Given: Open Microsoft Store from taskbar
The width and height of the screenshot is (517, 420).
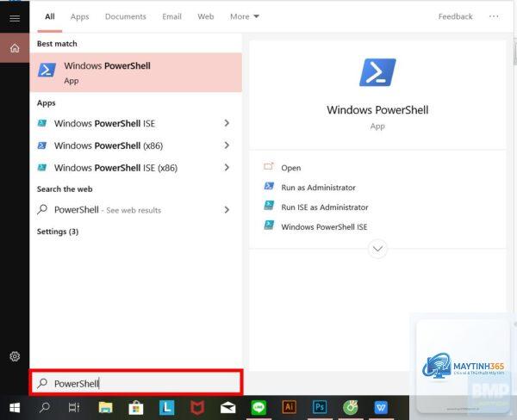Looking at the screenshot, I should pos(136,408).
